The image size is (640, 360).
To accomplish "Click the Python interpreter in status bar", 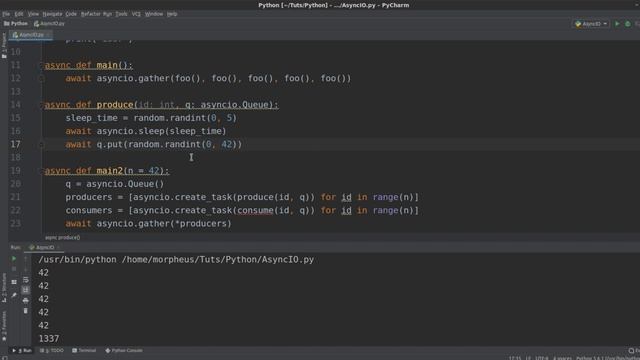I will click(607, 358).
